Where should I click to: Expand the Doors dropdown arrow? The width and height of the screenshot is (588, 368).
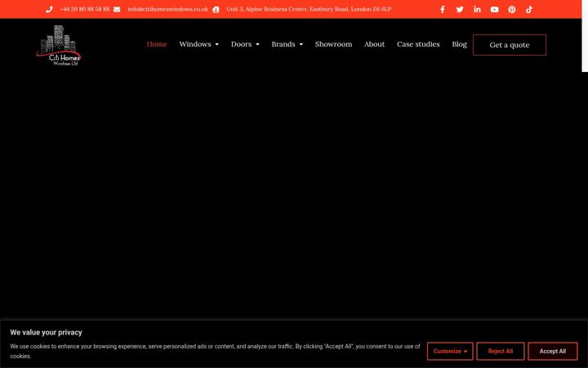pyautogui.click(x=257, y=45)
